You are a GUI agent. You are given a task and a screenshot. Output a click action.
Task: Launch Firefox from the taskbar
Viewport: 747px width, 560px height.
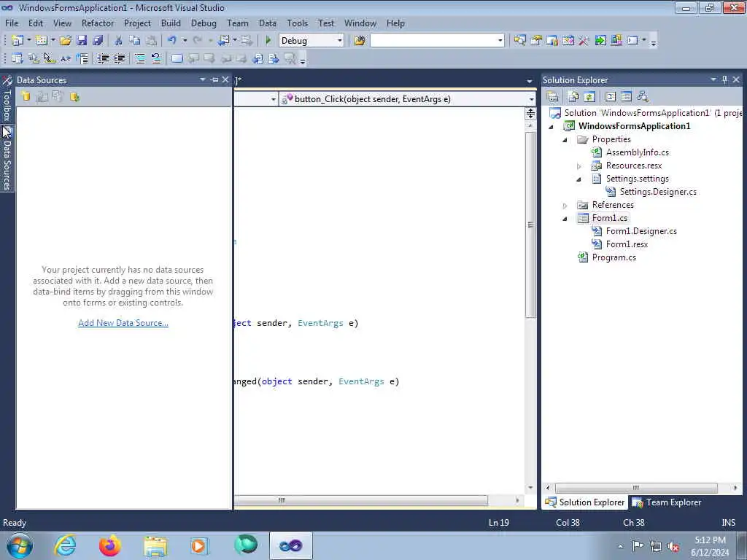pyautogui.click(x=110, y=545)
